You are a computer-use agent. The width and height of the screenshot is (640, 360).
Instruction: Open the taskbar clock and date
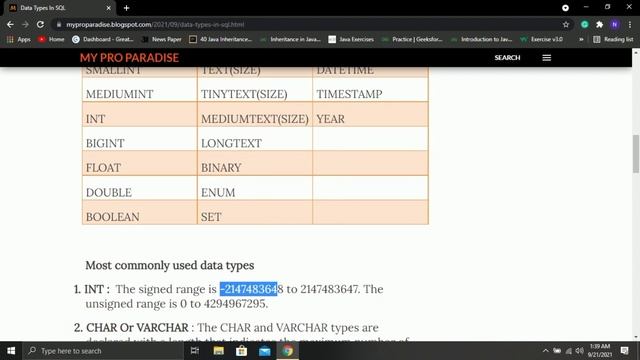click(x=600, y=351)
